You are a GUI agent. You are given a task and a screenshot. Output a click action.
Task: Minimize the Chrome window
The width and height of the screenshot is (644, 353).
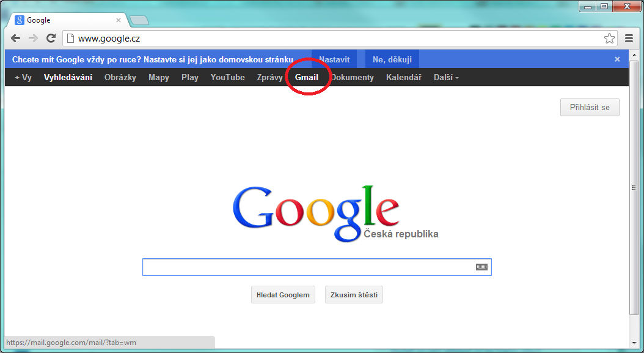pyautogui.click(x=588, y=6)
